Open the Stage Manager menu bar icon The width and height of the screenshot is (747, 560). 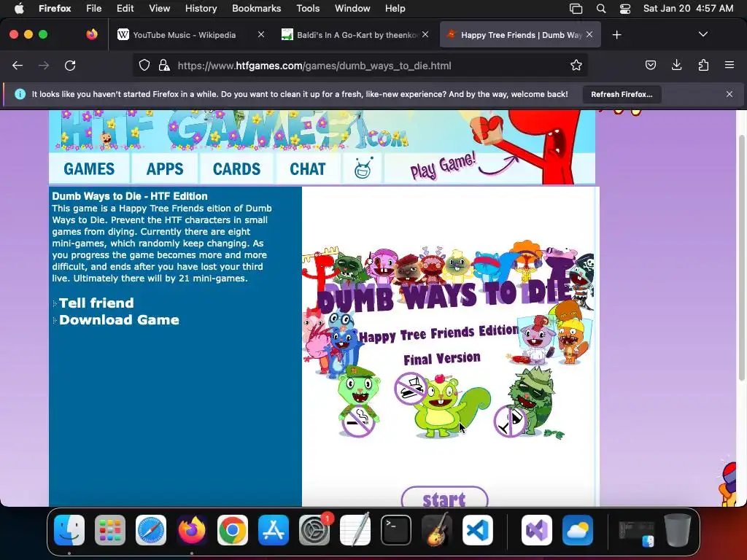click(576, 9)
